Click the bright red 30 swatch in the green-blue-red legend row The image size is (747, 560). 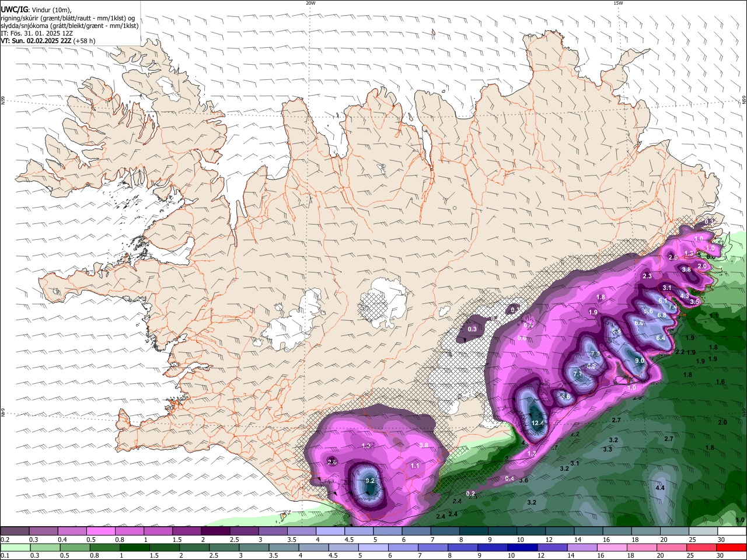[x=732, y=547]
